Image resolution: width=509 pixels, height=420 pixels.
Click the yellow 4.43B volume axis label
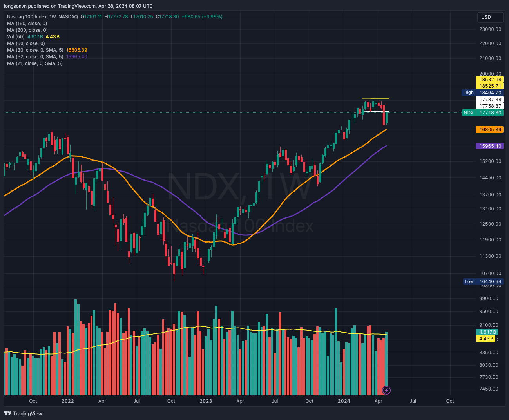click(x=486, y=339)
